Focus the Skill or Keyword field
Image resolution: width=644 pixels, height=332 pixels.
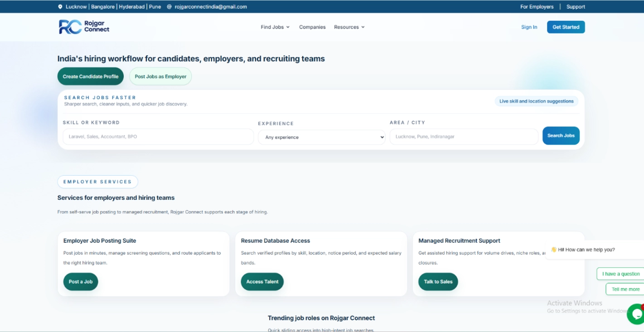click(158, 137)
